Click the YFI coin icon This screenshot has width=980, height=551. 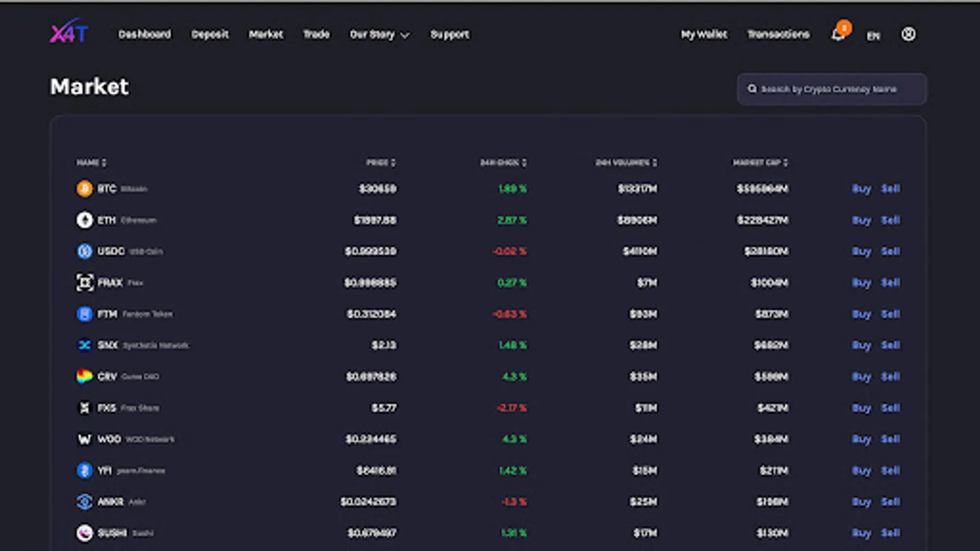[x=85, y=470]
